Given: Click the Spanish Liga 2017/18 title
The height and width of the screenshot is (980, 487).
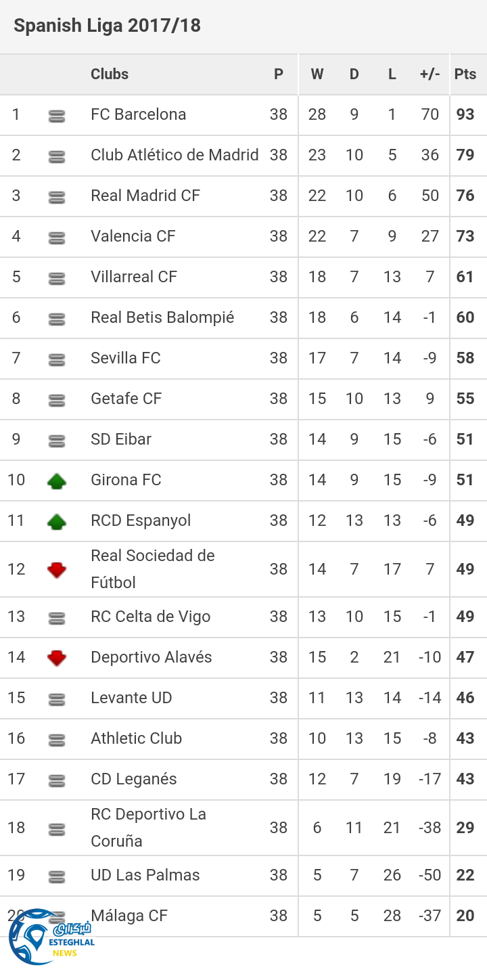Looking at the screenshot, I should 108,26.
